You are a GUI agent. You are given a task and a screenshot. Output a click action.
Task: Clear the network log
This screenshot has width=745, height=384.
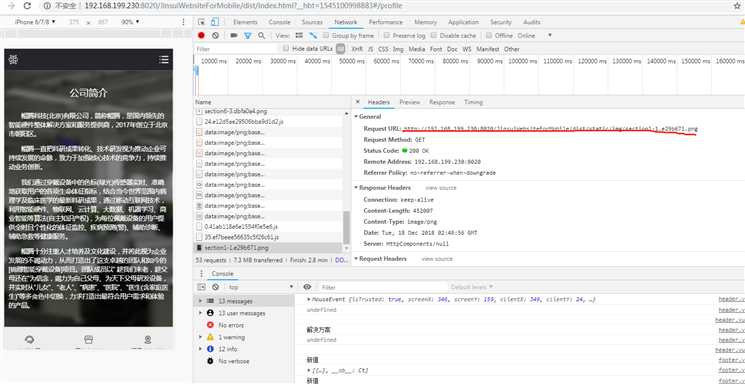tap(215, 36)
